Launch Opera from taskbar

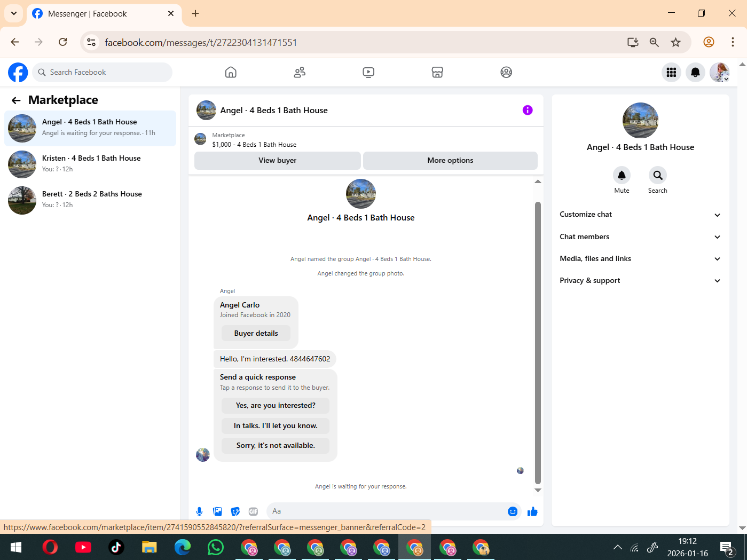(50, 547)
